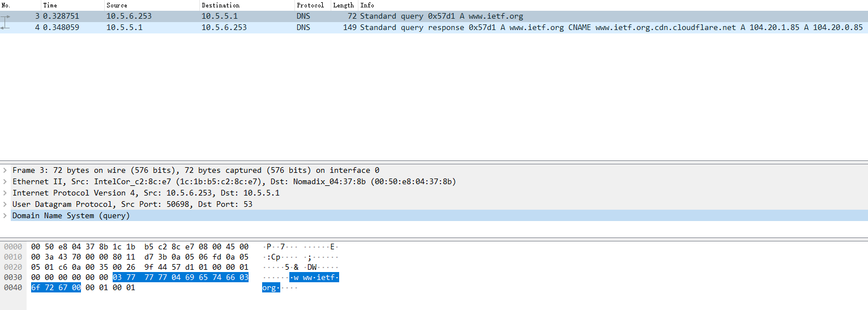Click source 10.5.6.253 in packet 3
The image size is (868, 310).
[129, 16]
